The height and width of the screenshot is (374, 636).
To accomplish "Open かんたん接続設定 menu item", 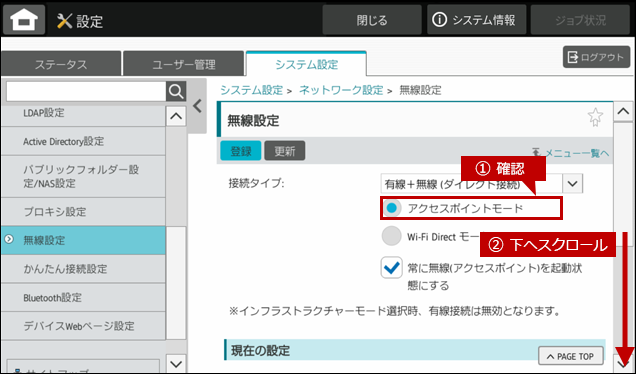I will (x=83, y=269).
